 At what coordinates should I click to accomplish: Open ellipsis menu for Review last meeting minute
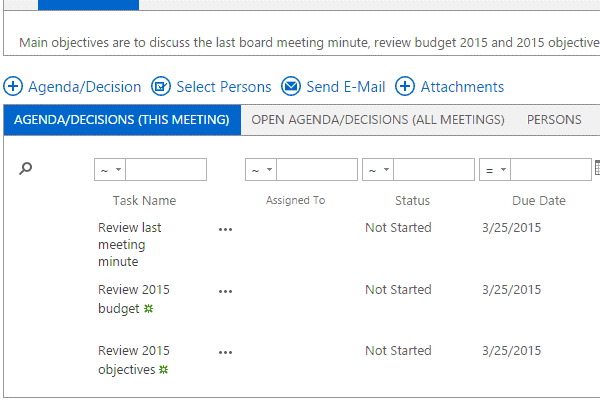(x=225, y=230)
